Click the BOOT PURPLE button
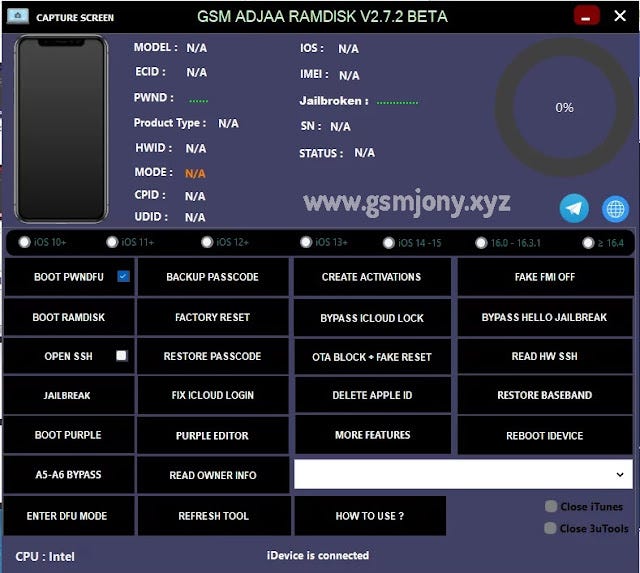Viewport: 640px width, 573px height. 69,435
